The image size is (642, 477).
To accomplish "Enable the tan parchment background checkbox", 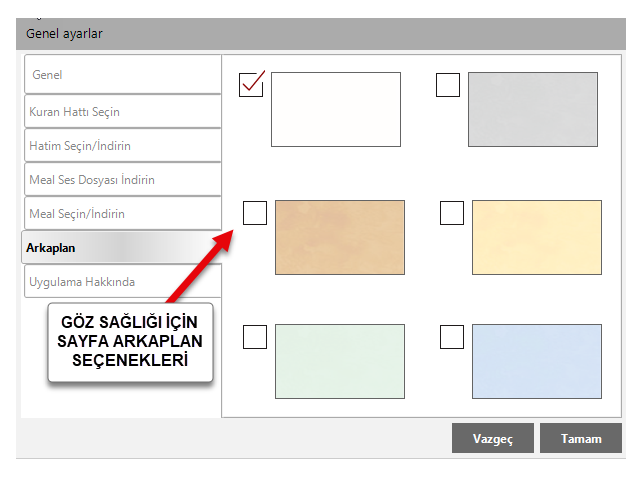I will (255, 213).
